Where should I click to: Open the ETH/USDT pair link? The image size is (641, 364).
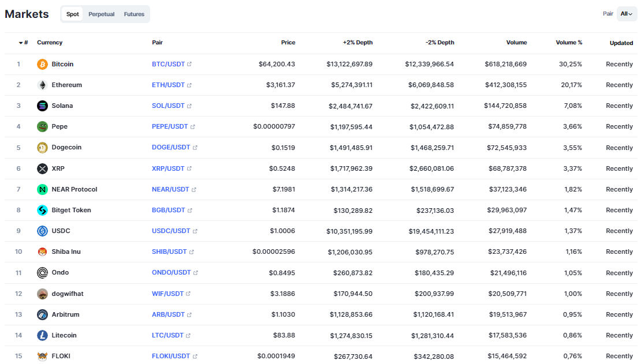coord(169,85)
